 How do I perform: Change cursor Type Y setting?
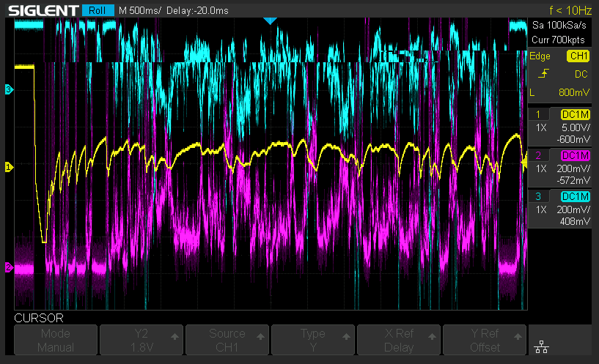[x=313, y=340]
